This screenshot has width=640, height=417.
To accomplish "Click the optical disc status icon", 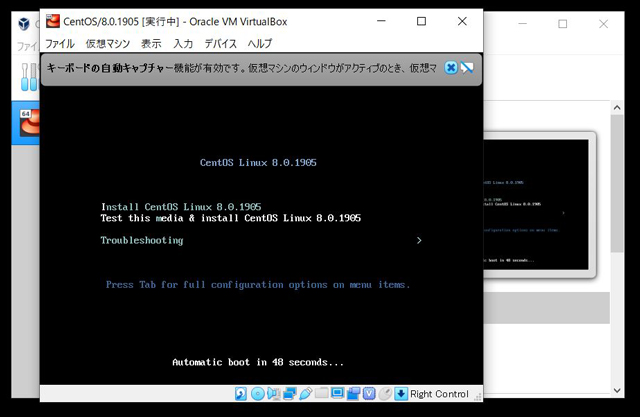I will (258, 394).
